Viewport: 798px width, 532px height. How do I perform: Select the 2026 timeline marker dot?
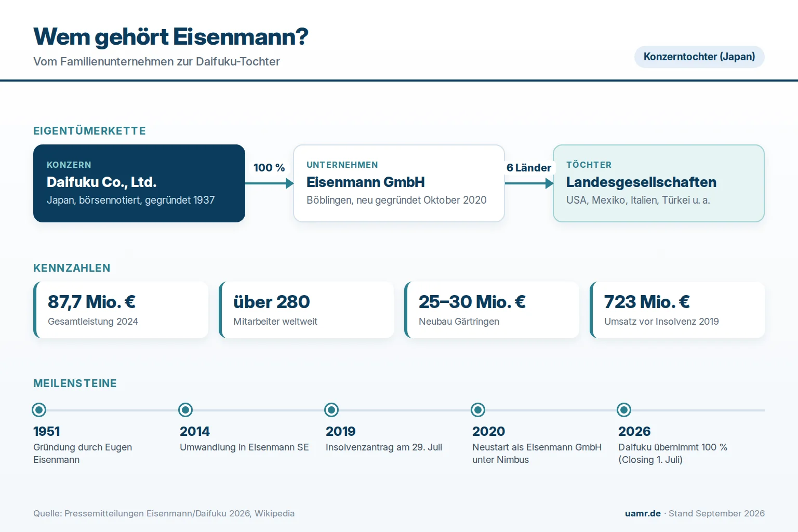coord(624,410)
